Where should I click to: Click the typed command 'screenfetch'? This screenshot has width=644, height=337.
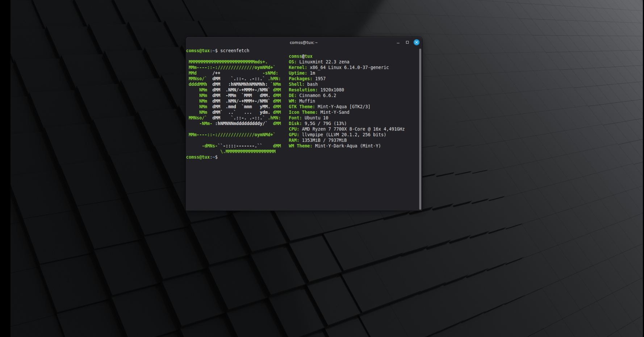coord(235,51)
